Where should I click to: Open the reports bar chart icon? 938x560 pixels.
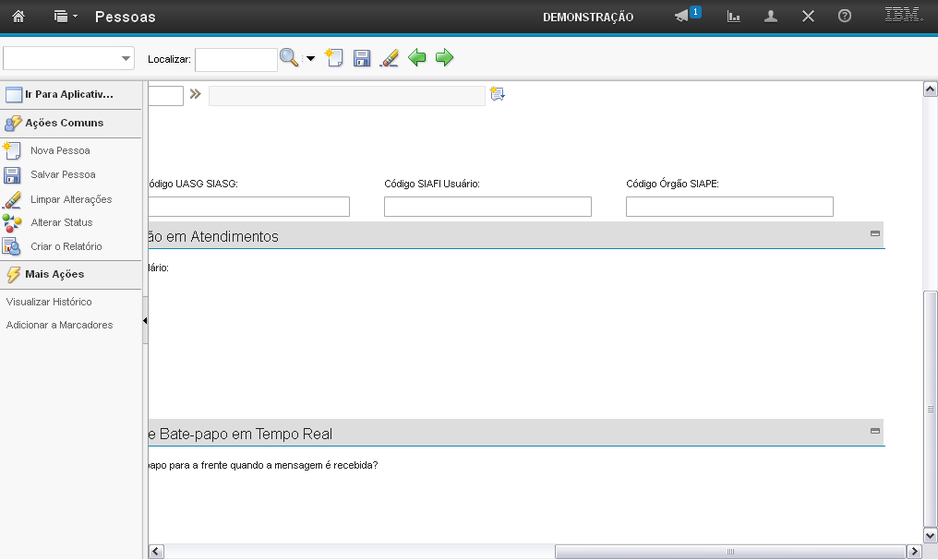point(734,17)
